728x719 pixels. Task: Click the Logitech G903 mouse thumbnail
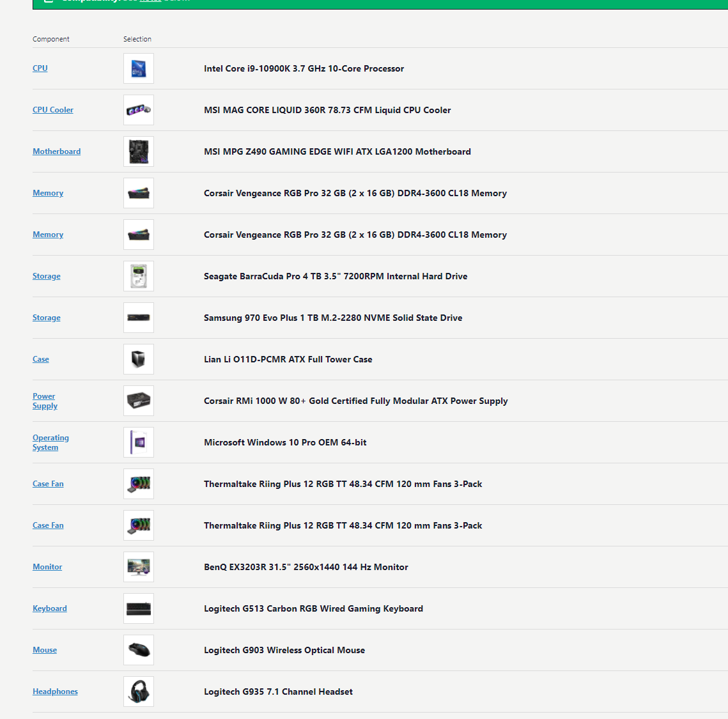tap(139, 651)
